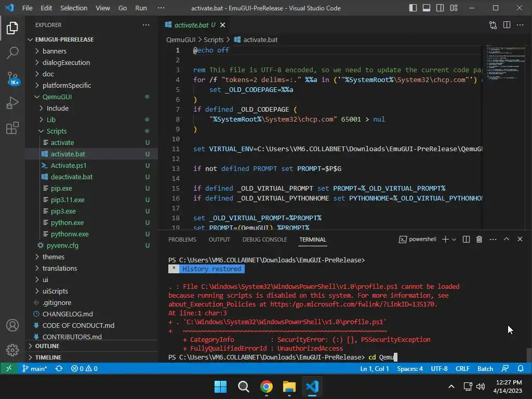
Task: Open editor more actions ellipsis
Action: pyautogui.click(x=520, y=25)
